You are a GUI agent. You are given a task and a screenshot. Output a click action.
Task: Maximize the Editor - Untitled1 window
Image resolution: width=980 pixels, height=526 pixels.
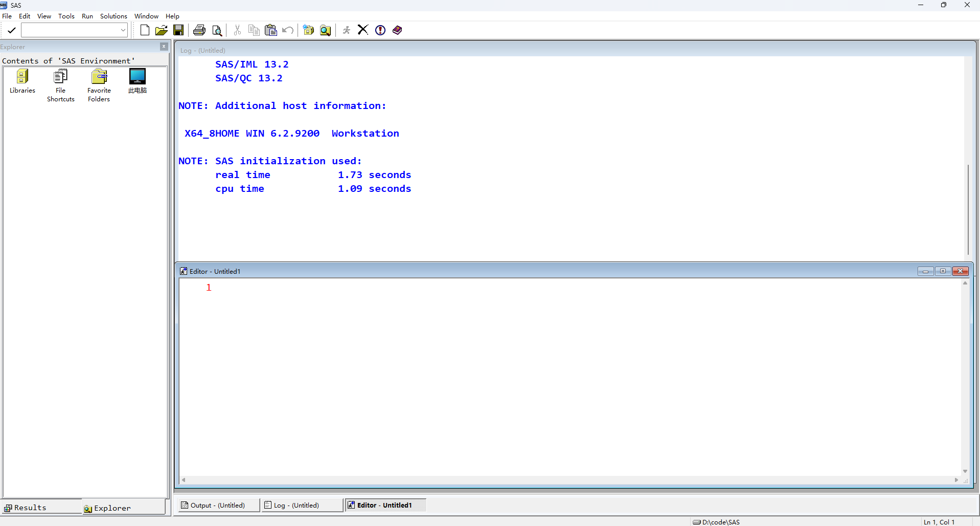(x=943, y=271)
